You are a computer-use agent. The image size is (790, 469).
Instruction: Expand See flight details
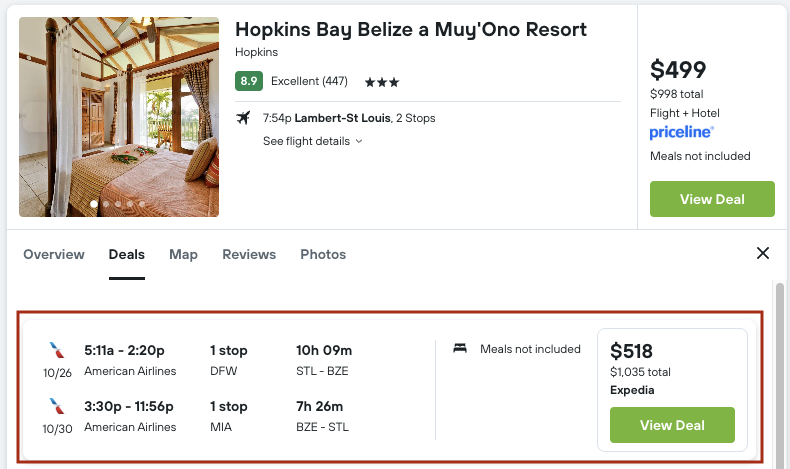pyautogui.click(x=312, y=141)
